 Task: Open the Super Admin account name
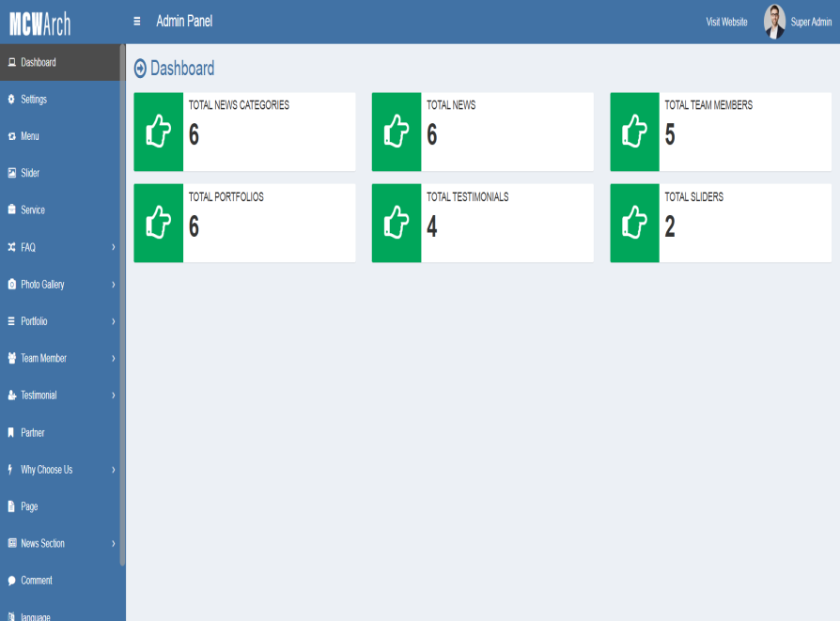[811, 23]
